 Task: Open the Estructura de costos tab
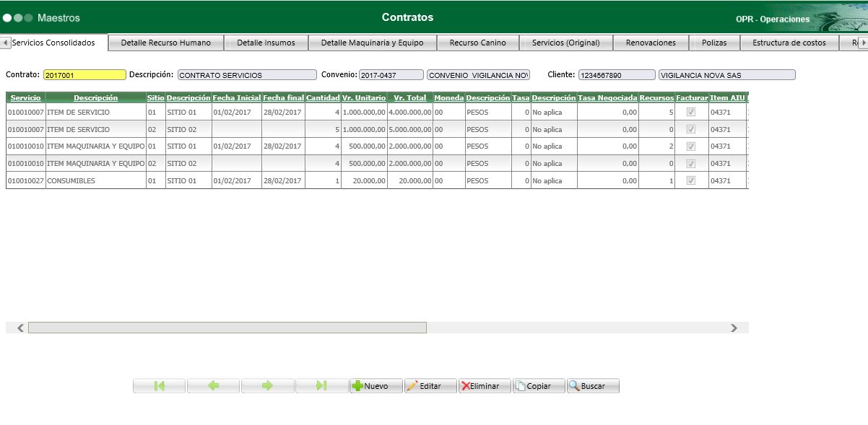click(x=789, y=43)
